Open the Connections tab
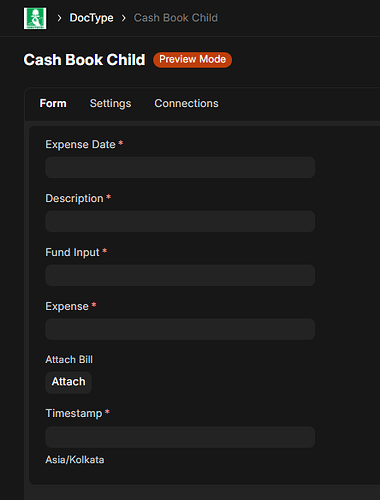This screenshot has height=500, width=380. click(186, 103)
